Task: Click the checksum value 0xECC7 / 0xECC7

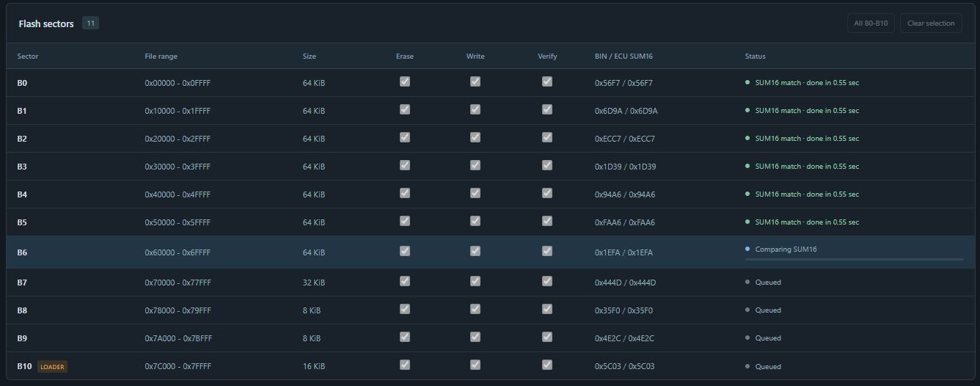Action: point(625,139)
